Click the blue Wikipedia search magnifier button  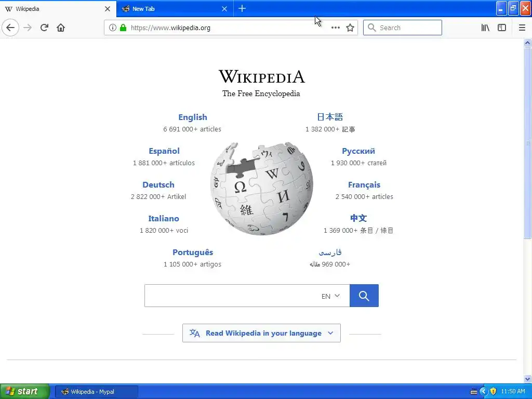(x=364, y=296)
